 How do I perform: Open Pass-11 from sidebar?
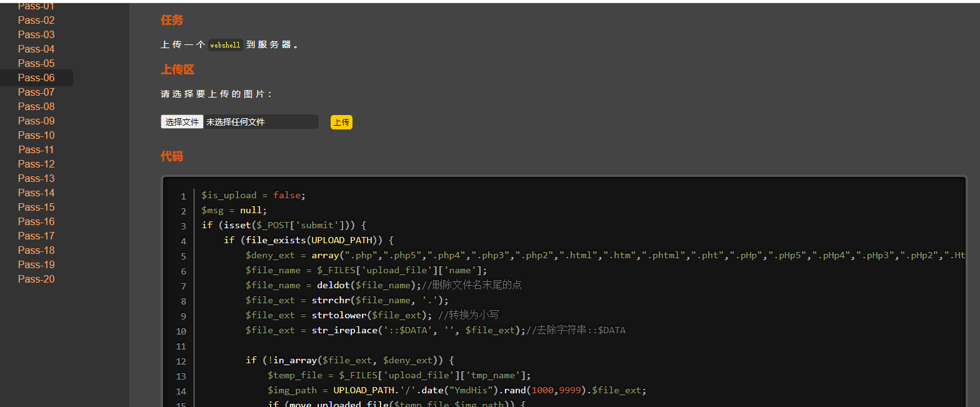(x=36, y=149)
